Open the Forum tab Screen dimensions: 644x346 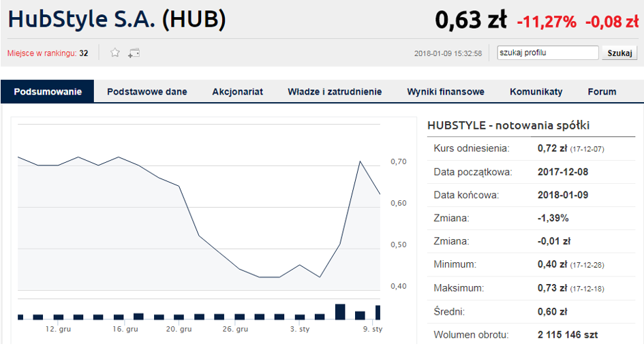click(x=602, y=91)
